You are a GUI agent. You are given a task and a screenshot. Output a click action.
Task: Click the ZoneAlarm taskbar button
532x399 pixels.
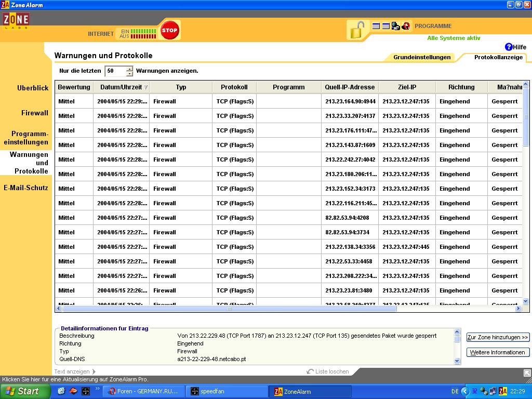point(310,391)
